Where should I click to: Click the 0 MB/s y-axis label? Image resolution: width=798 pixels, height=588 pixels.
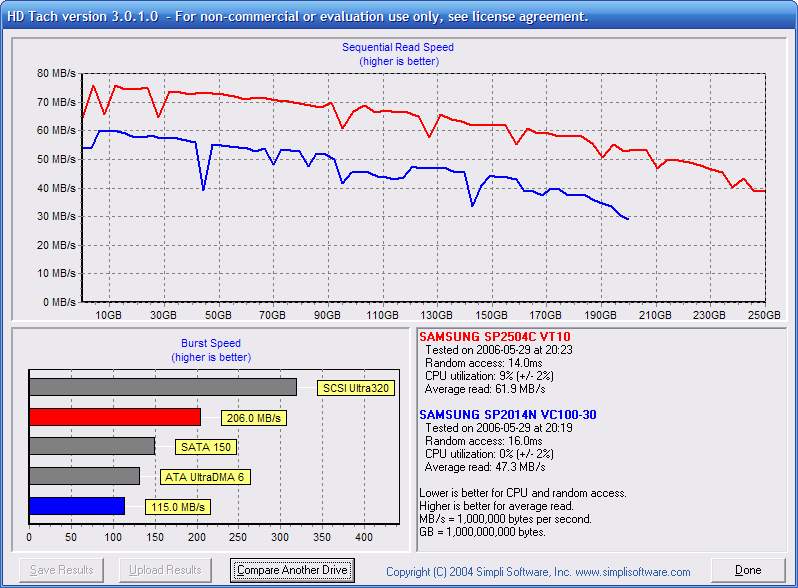(59, 302)
